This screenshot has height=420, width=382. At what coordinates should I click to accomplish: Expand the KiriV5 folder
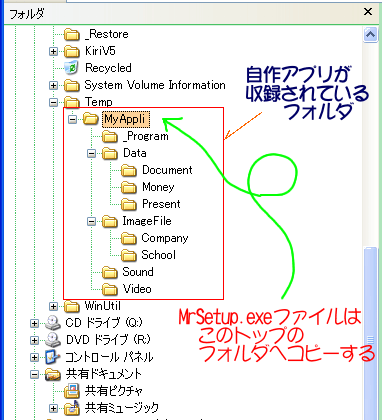tap(53, 51)
